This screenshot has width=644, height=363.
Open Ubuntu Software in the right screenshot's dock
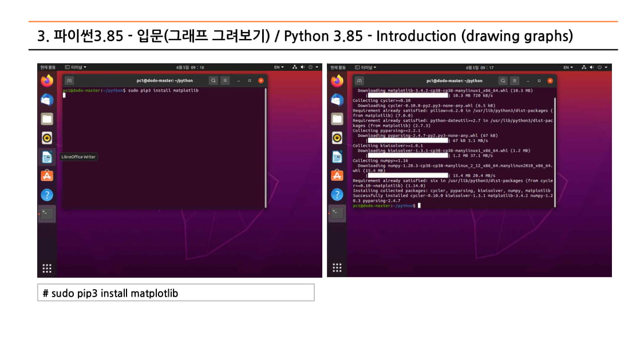337,176
